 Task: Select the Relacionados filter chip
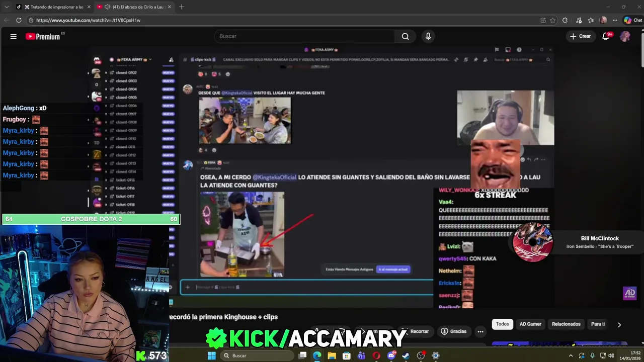pos(566,324)
